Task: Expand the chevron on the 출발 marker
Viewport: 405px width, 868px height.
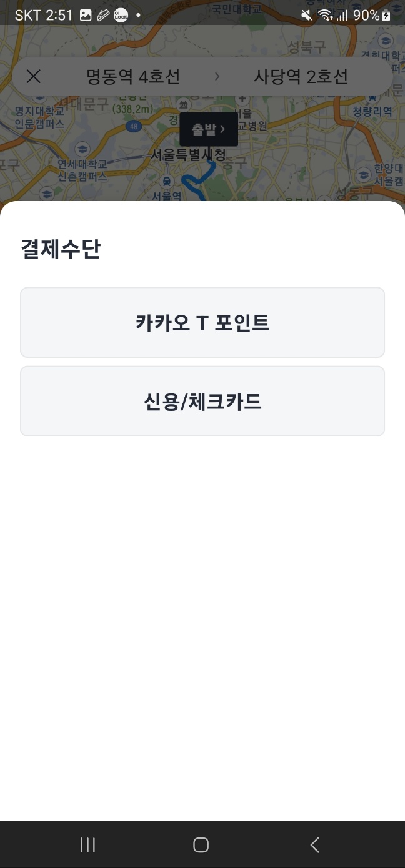Action: coord(224,129)
